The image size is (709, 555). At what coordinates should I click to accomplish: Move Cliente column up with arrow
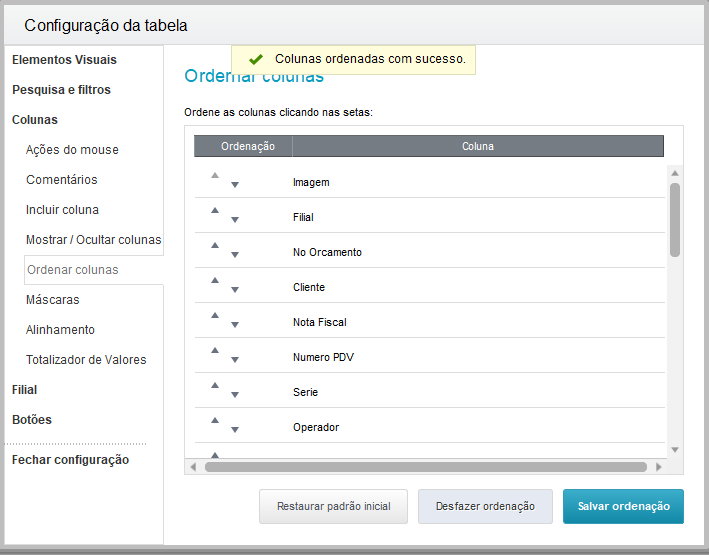point(215,280)
